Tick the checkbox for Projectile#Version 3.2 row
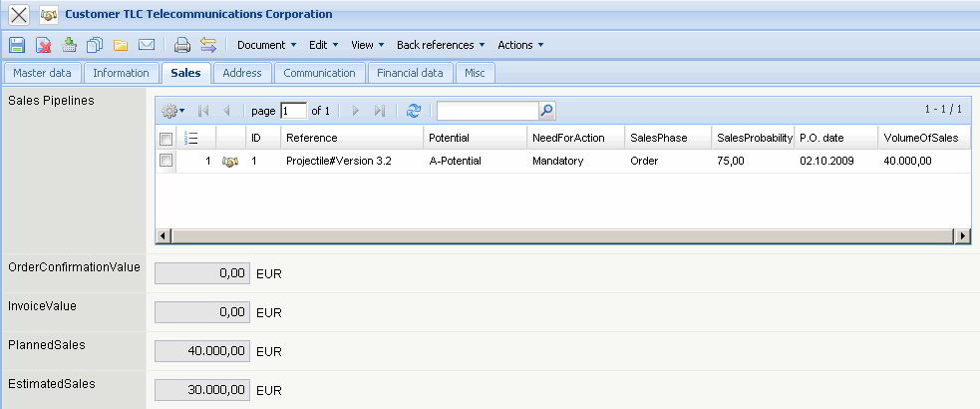Viewport: 980px width, 409px height. tap(166, 160)
